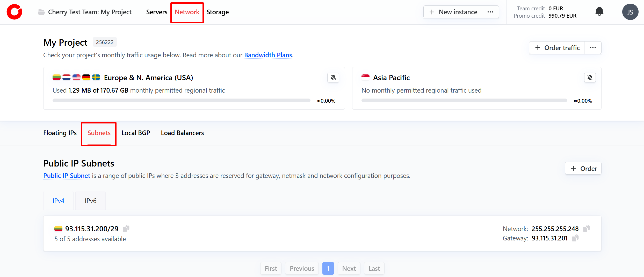Click the Cherry Servers logo icon
The height and width of the screenshot is (277, 644).
click(15, 12)
